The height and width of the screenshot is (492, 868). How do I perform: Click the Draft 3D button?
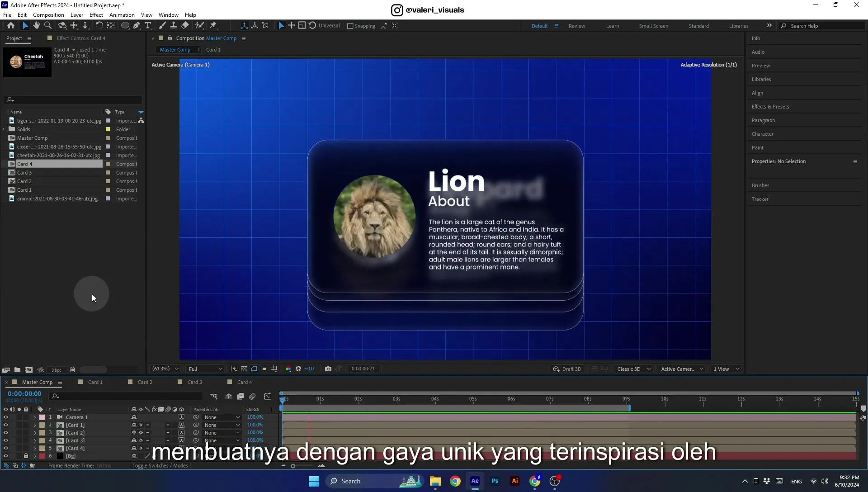pos(567,369)
